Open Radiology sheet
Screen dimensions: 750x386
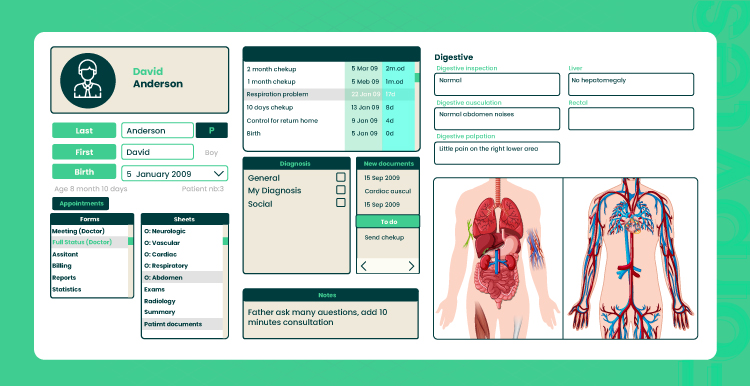click(x=183, y=301)
